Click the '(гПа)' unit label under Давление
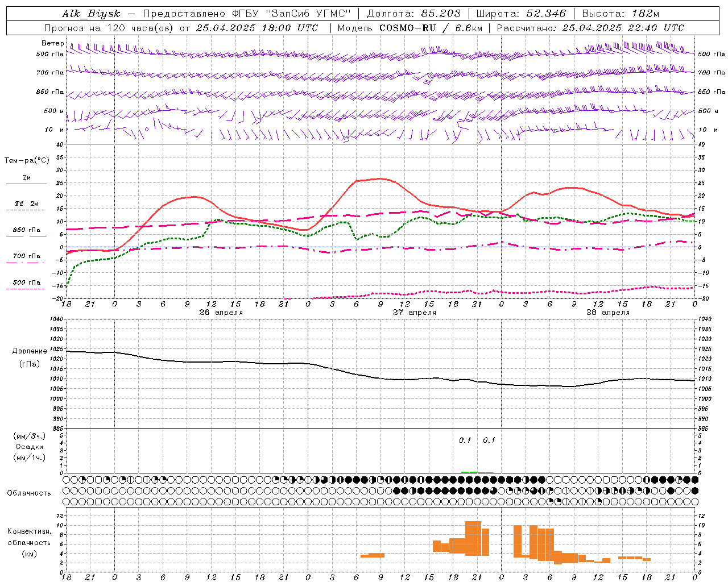This screenshot has height=582, width=728. (30, 364)
